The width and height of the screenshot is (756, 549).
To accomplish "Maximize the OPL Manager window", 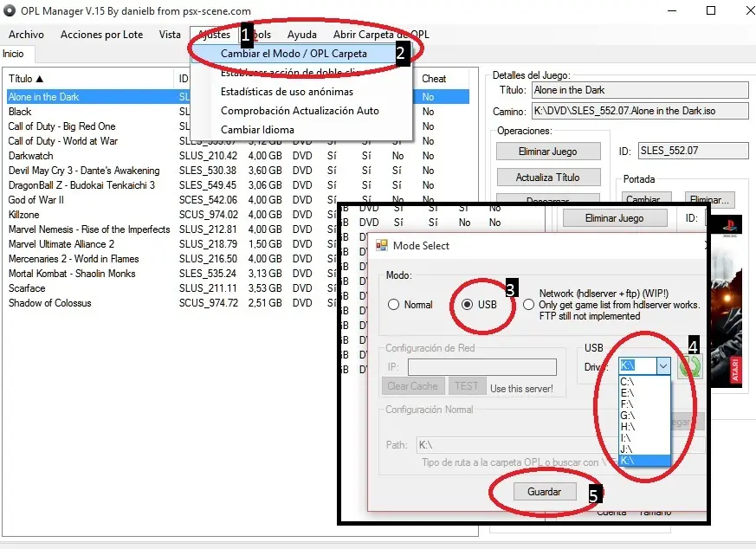I will click(x=711, y=10).
